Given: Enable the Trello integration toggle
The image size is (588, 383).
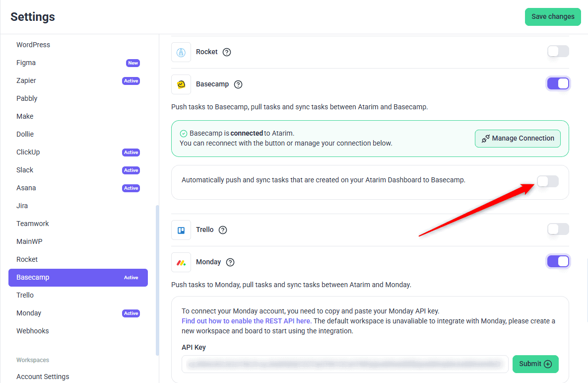Looking at the screenshot, I should tap(558, 229).
